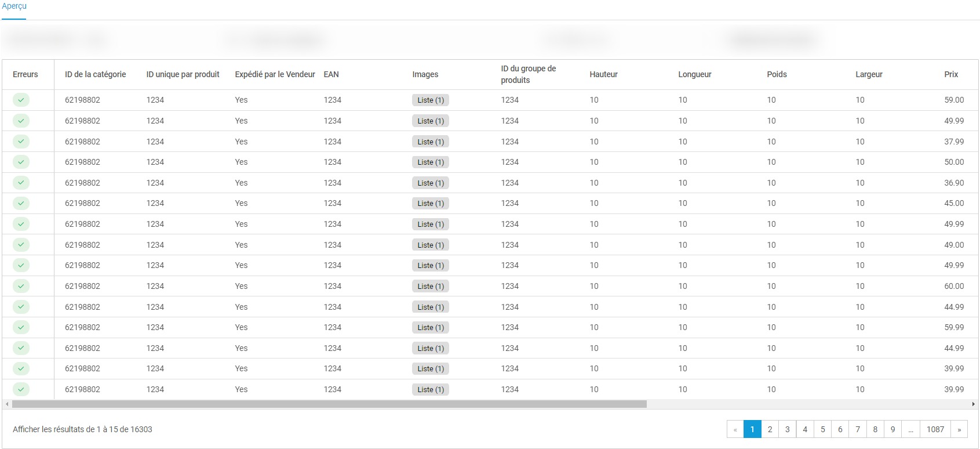The width and height of the screenshot is (980, 449).
Task: Click the price 36.90 cell
Action: 955,183
